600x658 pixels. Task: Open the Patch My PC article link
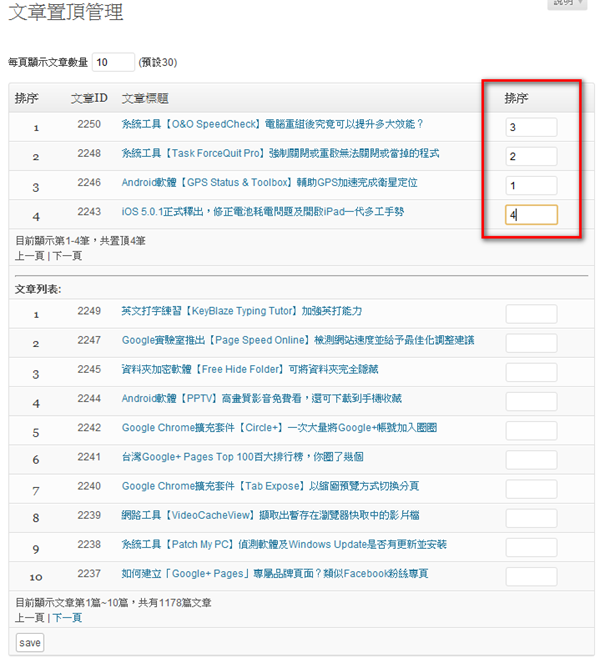pyautogui.click(x=284, y=544)
